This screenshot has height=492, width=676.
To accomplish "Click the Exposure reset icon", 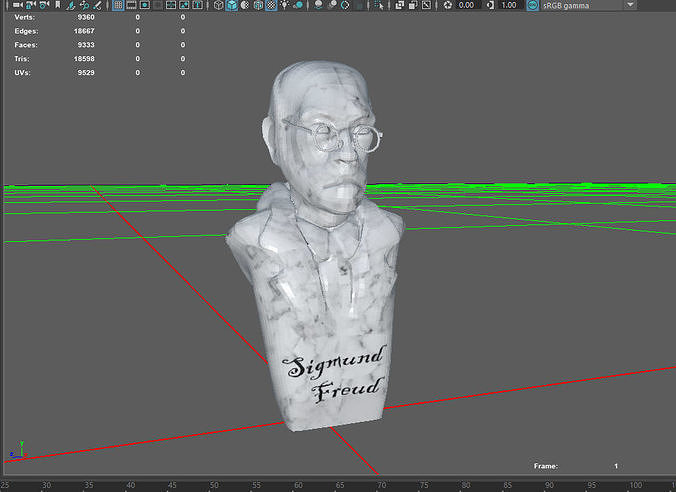I will (448, 5).
